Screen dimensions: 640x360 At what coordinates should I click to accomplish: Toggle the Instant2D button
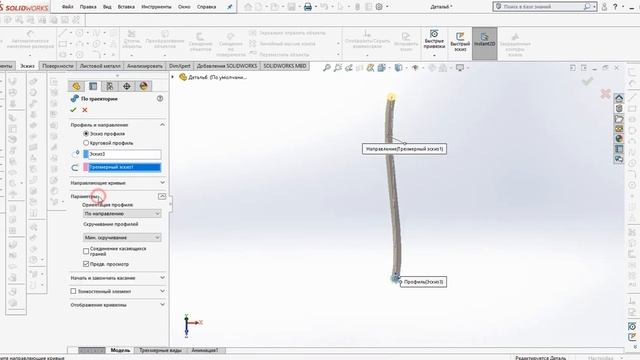[484, 43]
